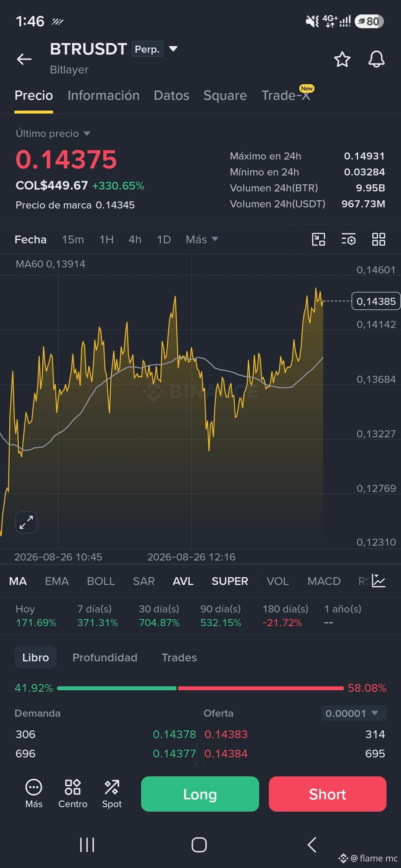Viewport: 401px width, 868px height.
Task: Tap the battery indicator in status bar
Action: pyautogui.click(x=369, y=21)
